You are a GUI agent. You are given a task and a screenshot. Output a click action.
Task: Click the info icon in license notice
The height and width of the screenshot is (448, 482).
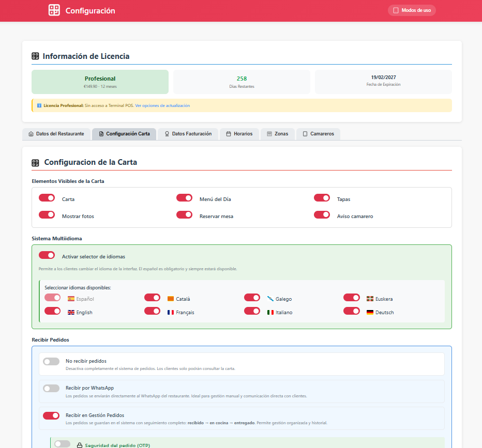pos(39,105)
